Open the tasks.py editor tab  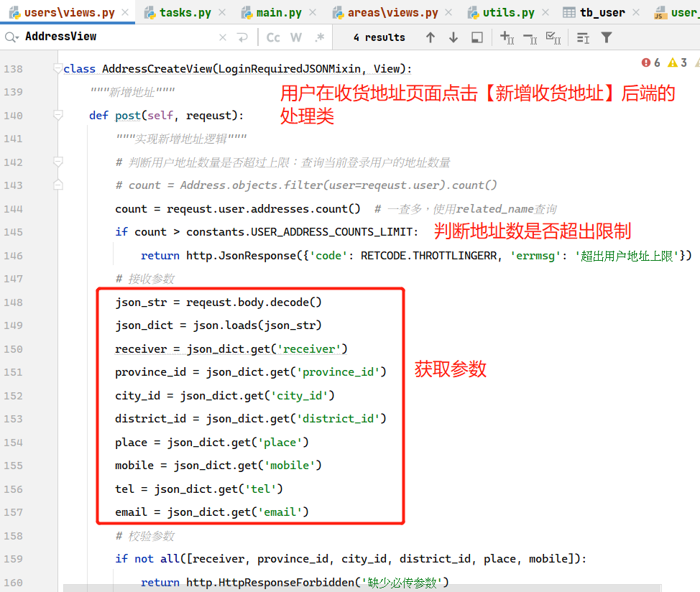(x=185, y=12)
